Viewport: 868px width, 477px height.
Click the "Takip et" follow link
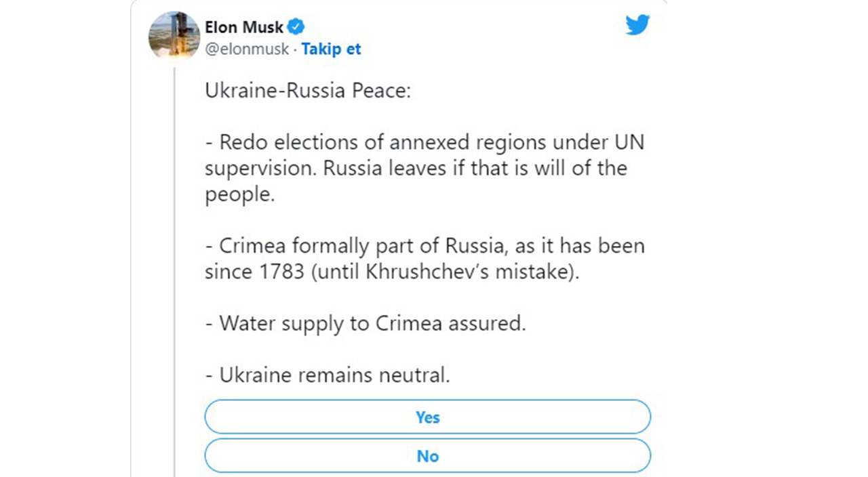(x=331, y=49)
